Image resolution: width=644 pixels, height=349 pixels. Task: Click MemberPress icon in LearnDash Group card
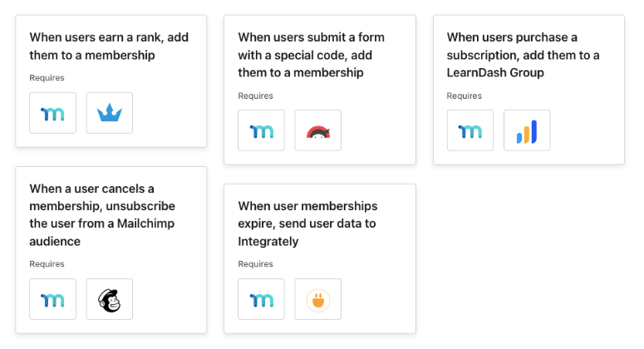(470, 130)
